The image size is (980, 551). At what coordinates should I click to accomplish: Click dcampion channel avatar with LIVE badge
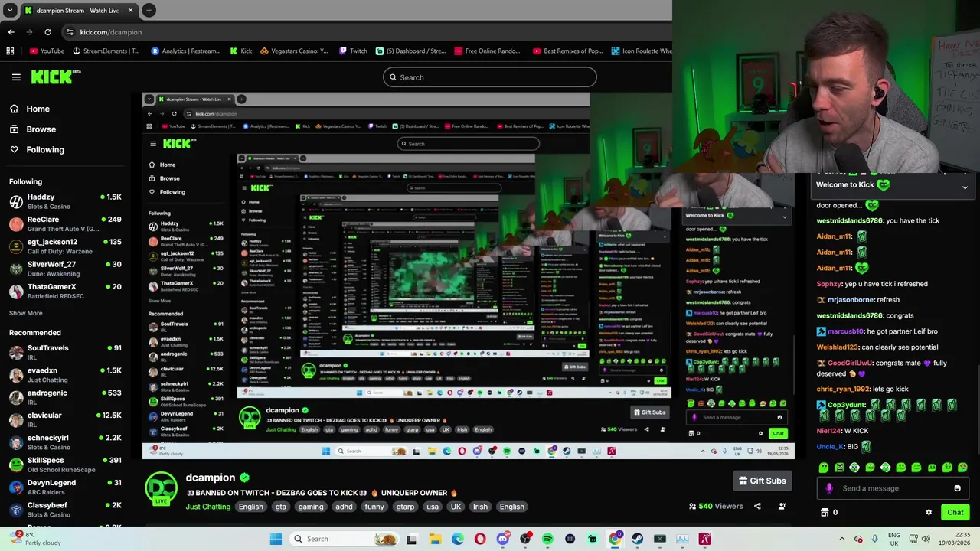point(162,490)
